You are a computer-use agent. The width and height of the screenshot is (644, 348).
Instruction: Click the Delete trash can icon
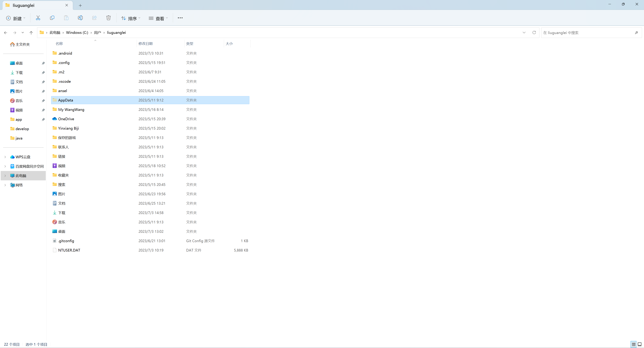pyautogui.click(x=109, y=18)
